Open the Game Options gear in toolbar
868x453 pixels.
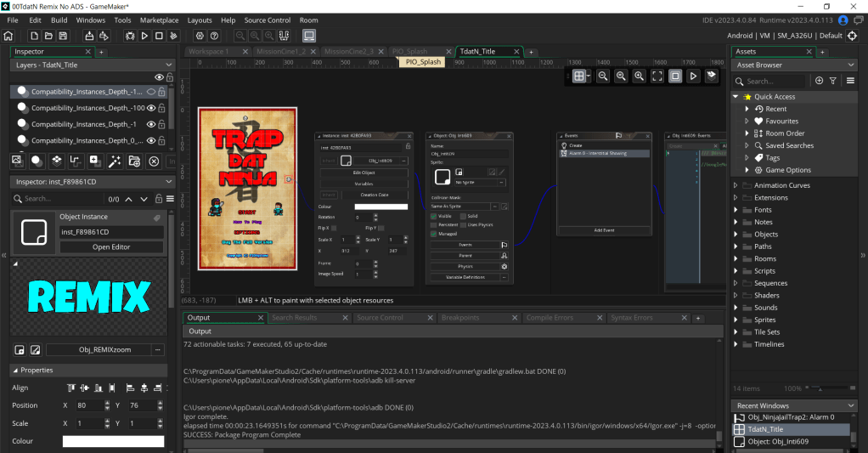point(200,36)
